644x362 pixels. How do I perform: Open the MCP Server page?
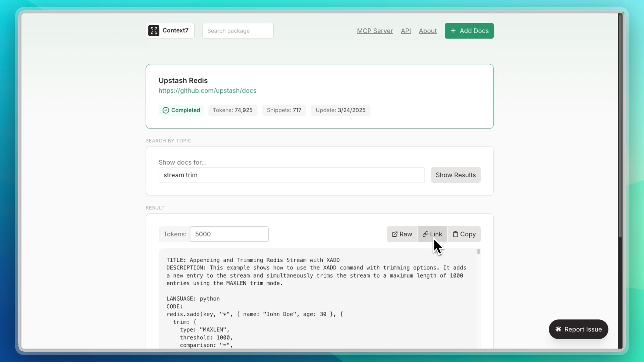(x=375, y=31)
